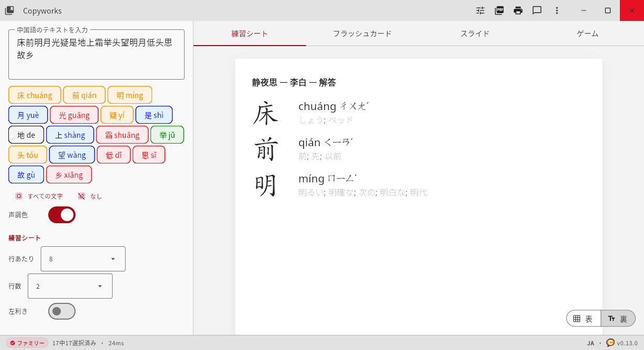Toggle character chip 故 gù
Image resolution: width=644 pixels, height=350 pixels.
[x=26, y=174]
